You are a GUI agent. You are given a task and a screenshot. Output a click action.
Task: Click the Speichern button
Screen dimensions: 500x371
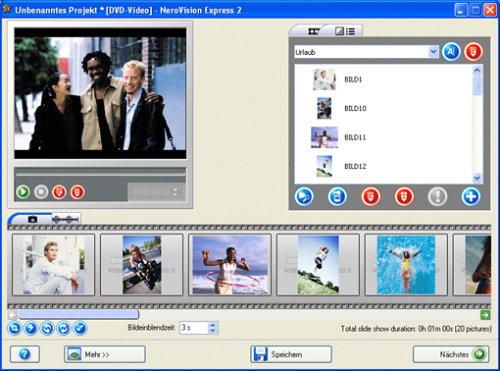[291, 354]
